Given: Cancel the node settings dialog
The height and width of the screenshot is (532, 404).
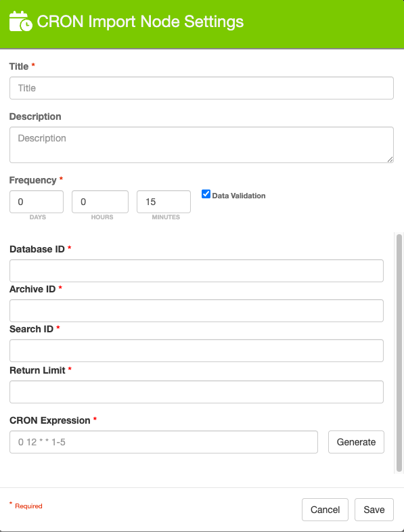Looking at the screenshot, I should (x=325, y=510).
